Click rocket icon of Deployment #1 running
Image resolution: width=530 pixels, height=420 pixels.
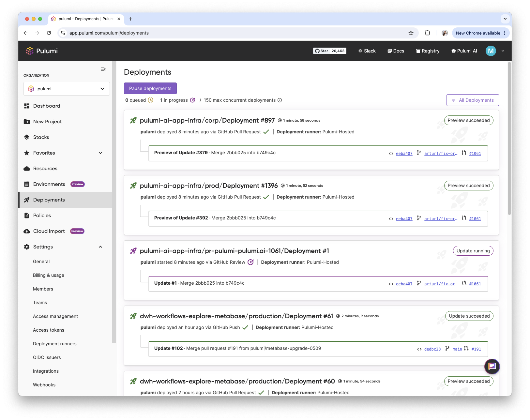133,251
